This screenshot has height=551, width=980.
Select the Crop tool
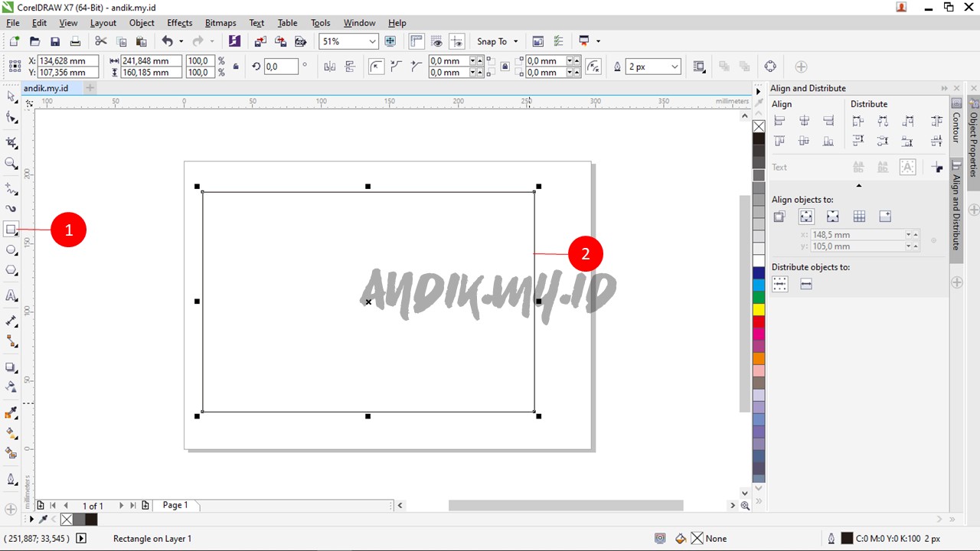11,142
